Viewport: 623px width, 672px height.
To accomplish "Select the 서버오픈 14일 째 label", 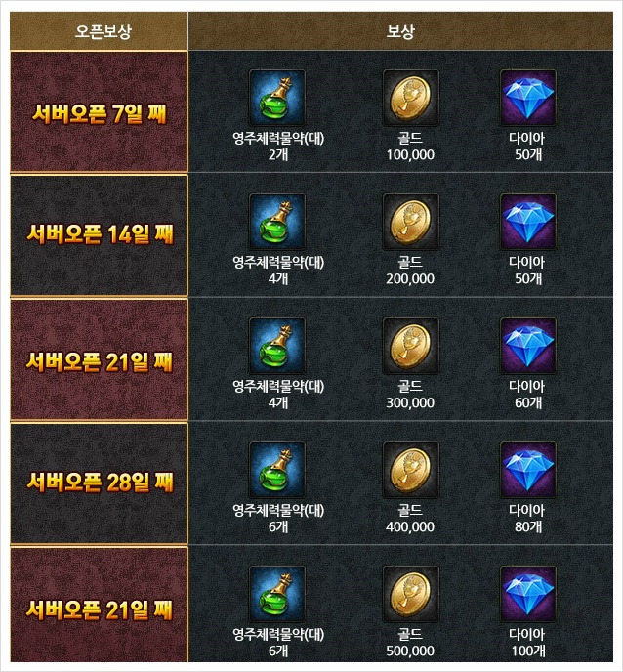I will (x=100, y=234).
